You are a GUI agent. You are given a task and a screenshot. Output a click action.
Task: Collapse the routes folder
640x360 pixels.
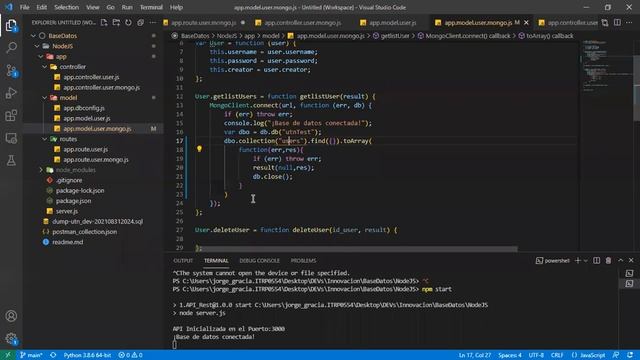(44, 139)
